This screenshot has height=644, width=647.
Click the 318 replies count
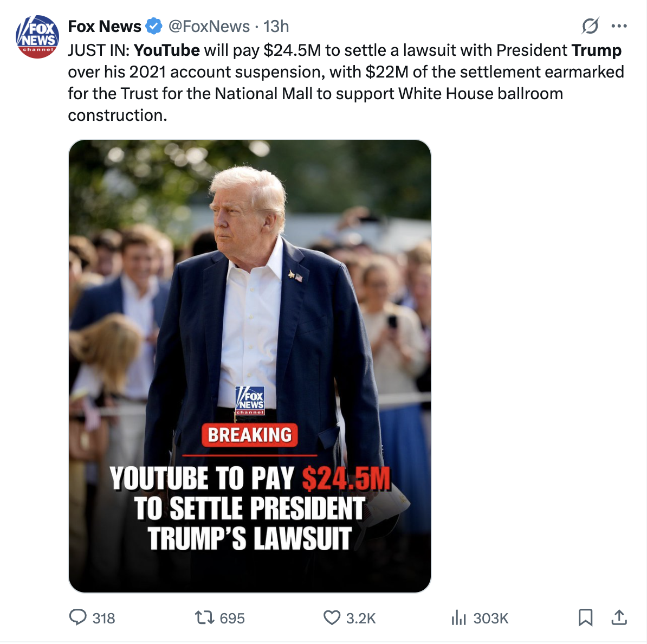tap(103, 618)
